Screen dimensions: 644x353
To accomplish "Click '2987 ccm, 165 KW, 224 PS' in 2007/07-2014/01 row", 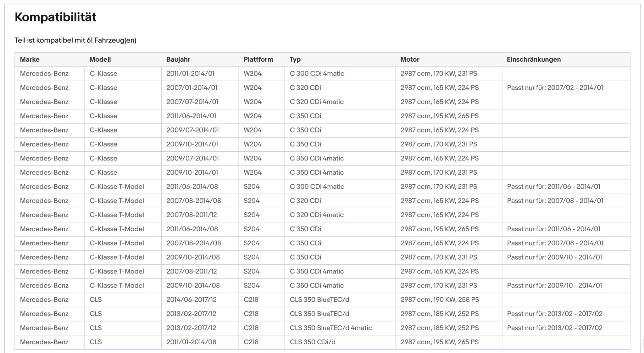I will click(440, 102).
